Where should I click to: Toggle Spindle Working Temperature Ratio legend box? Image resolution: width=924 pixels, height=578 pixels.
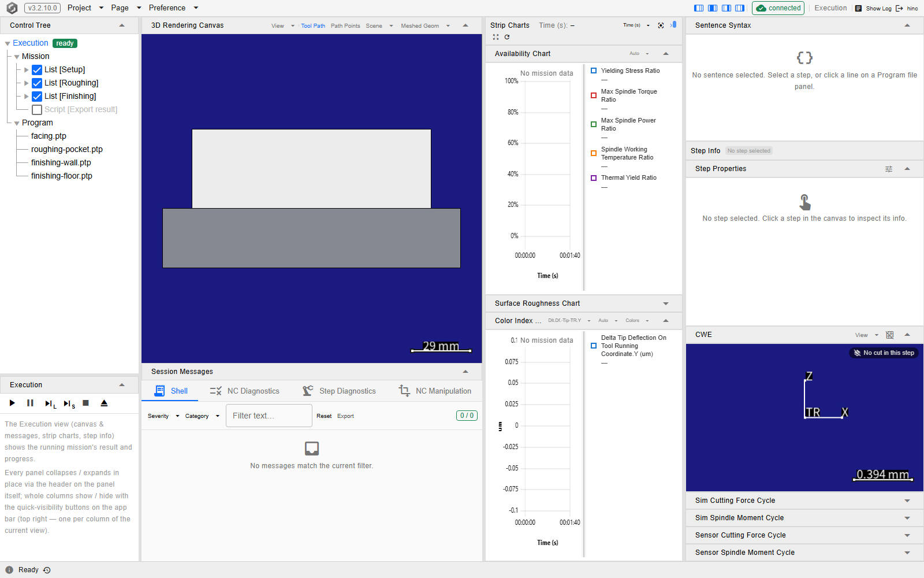pos(594,153)
